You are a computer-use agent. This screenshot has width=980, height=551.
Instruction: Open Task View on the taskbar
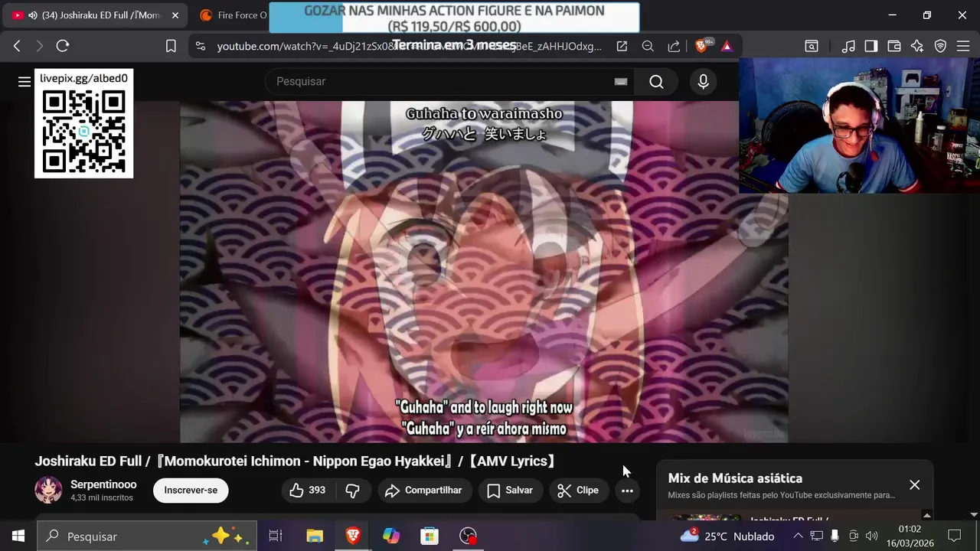click(276, 536)
